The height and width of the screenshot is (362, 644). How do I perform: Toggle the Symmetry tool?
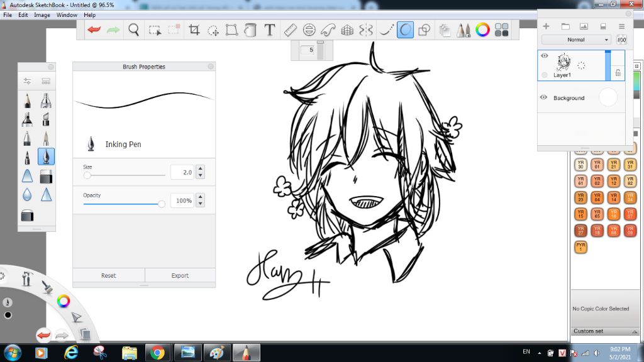coord(366,30)
